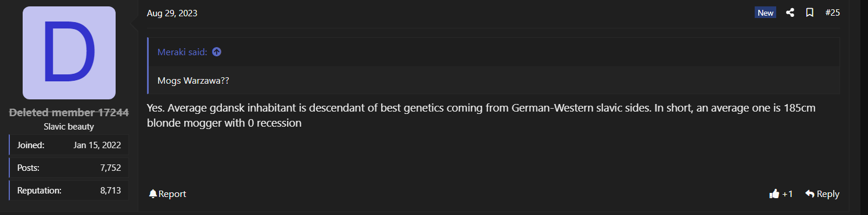Open Meraki said quote source link
This screenshot has height=215, width=868.
(182, 52)
